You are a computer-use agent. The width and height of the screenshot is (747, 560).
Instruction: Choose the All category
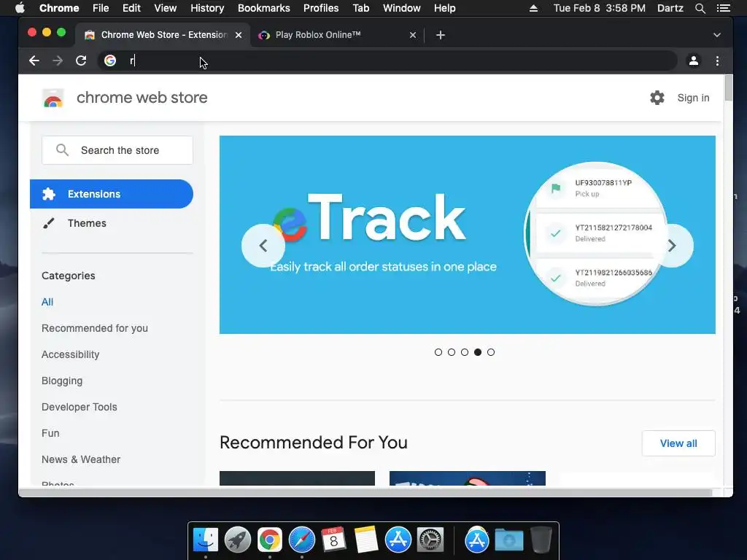[x=47, y=302]
